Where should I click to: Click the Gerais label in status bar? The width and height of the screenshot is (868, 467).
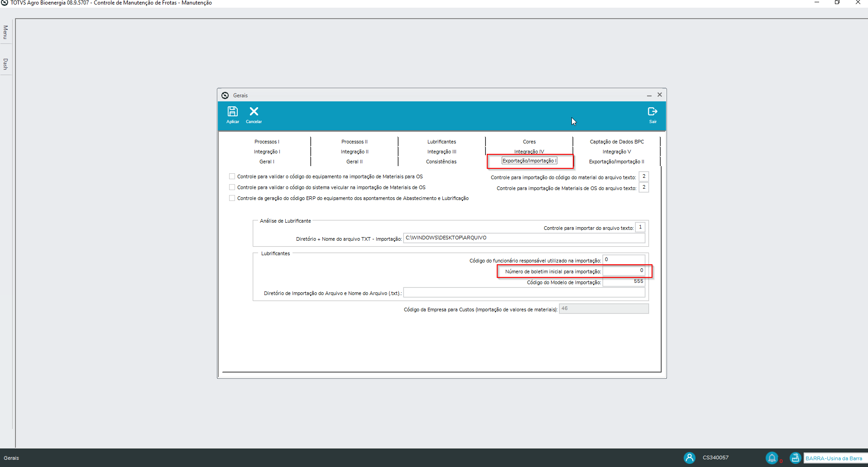pyautogui.click(x=11, y=458)
